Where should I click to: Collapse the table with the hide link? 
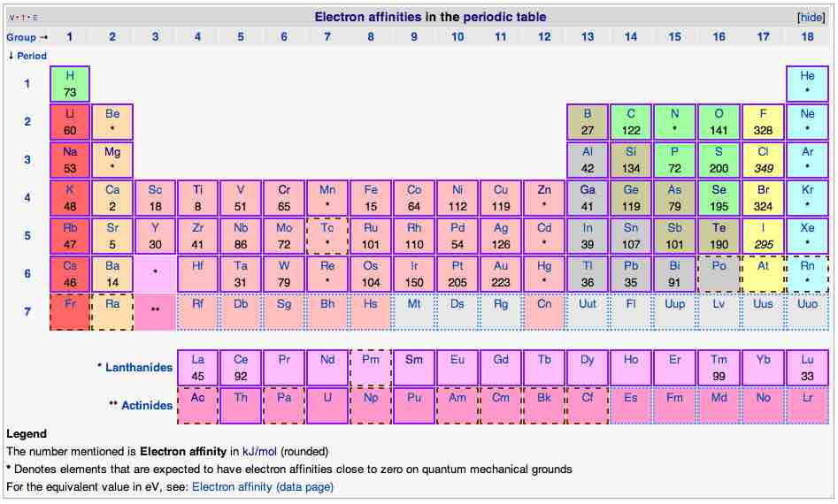tap(811, 17)
